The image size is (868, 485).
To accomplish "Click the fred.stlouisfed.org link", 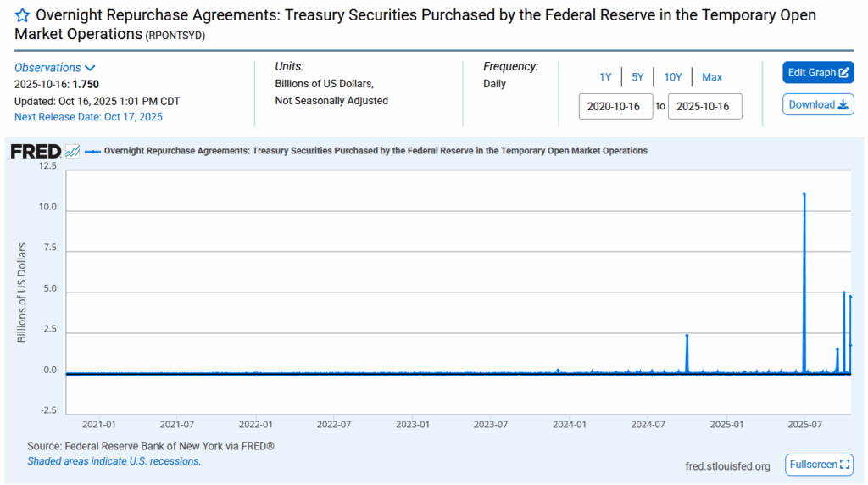I will [727, 465].
